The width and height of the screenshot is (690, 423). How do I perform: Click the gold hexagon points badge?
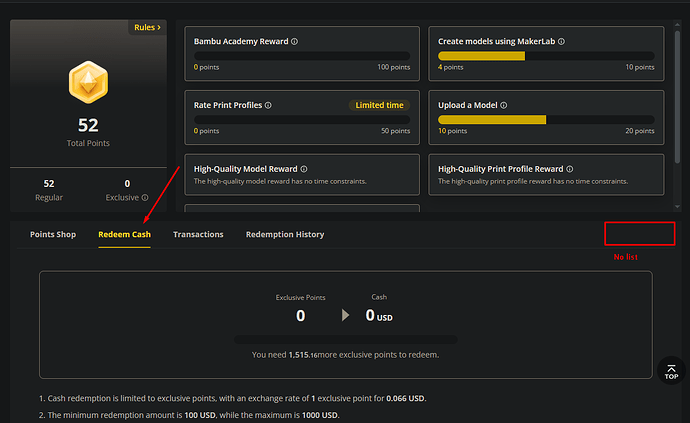88,82
